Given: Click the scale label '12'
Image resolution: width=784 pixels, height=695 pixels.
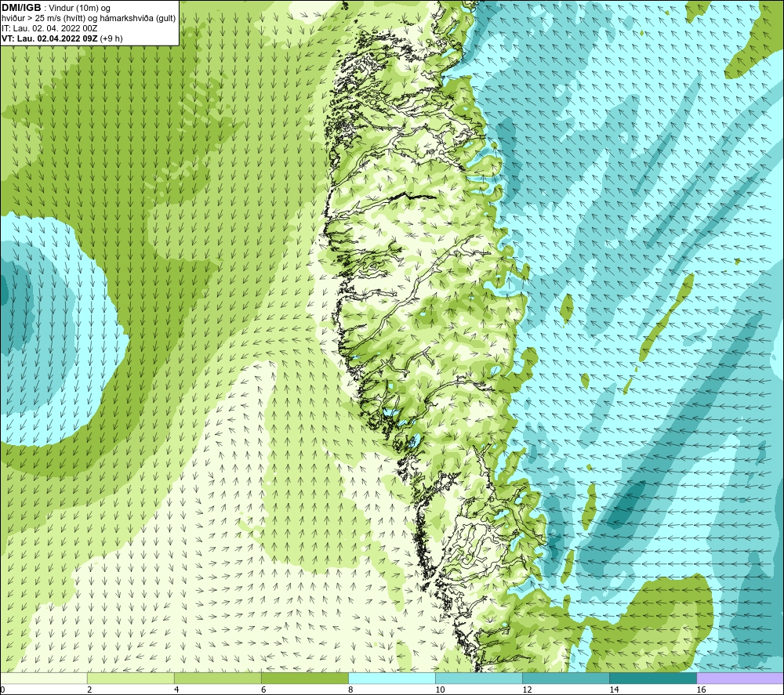Looking at the screenshot, I should (x=527, y=690).
